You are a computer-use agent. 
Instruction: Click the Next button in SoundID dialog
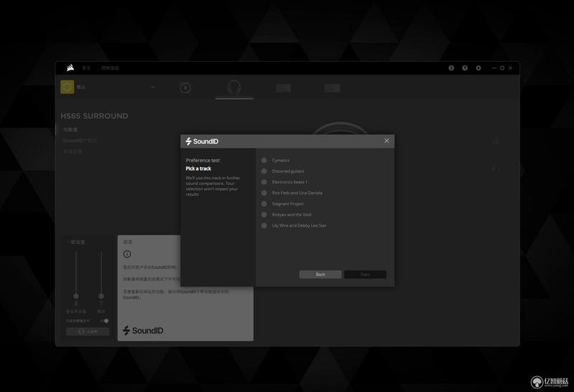[x=365, y=274]
